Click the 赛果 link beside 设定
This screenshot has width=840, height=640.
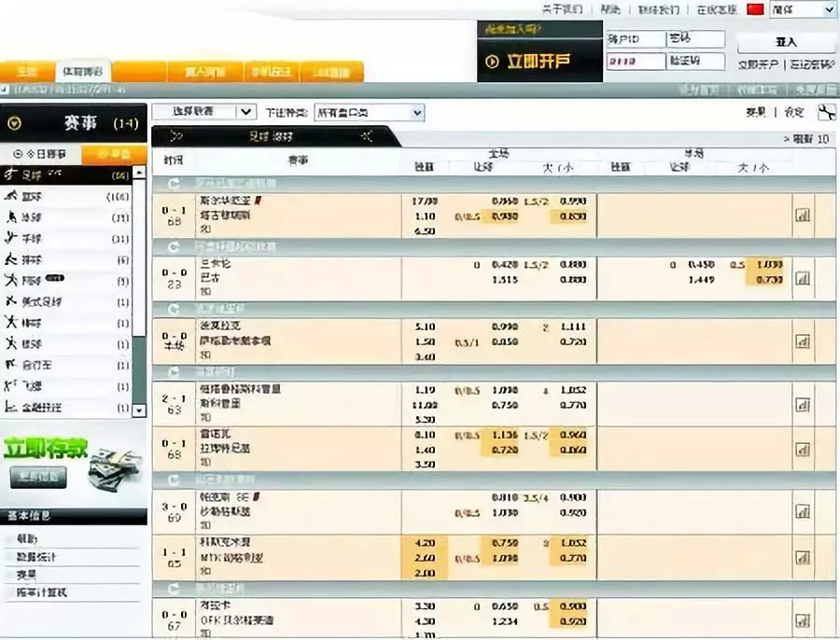pyautogui.click(x=756, y=112)
